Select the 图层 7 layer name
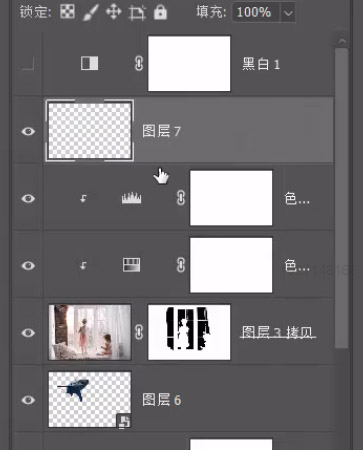363x450 pixels. click(x=161, y=131)
